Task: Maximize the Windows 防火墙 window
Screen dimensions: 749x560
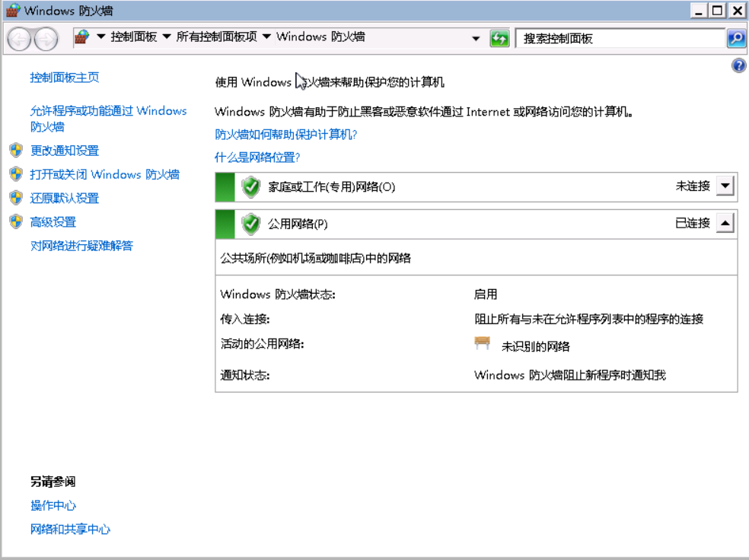Action: point(718,11)
